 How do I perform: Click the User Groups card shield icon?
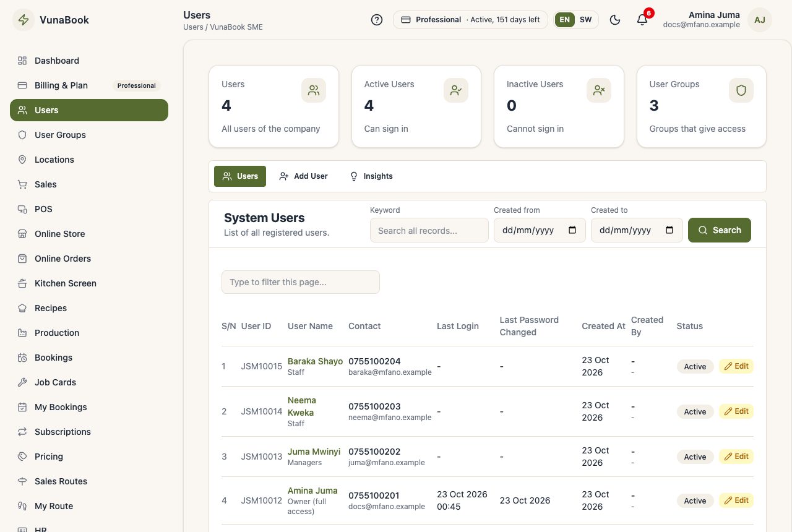(741, 90)
